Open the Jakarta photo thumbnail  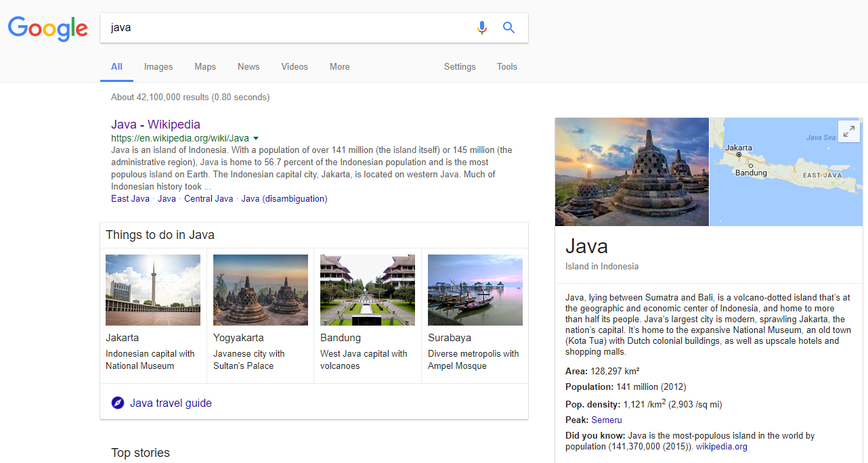[x=153, y=290]
